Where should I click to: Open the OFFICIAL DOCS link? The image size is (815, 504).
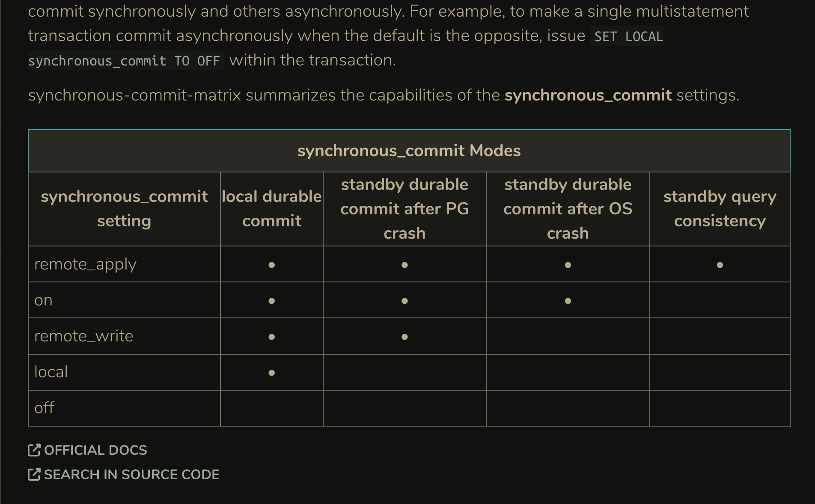tap(95, 450)
